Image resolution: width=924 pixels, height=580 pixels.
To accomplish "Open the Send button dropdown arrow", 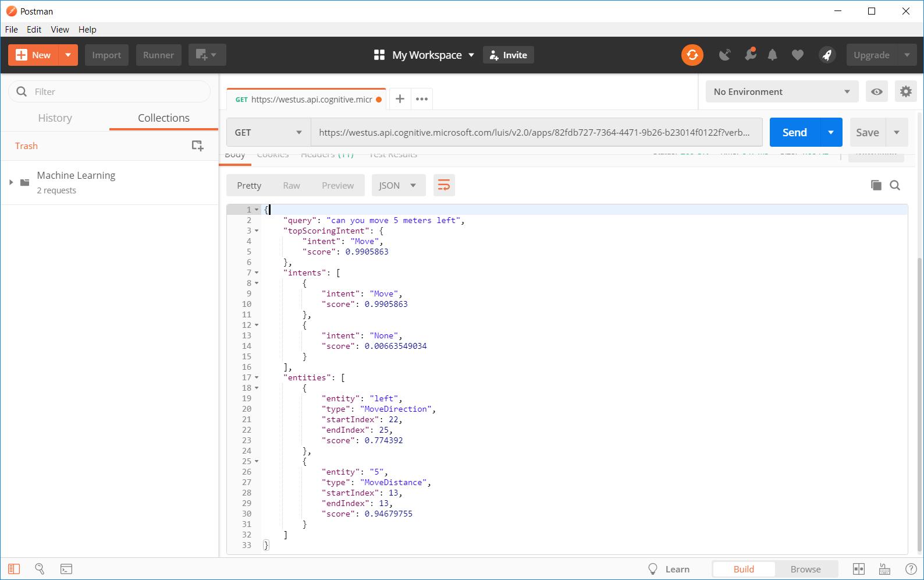I will (x=831, y=132).
